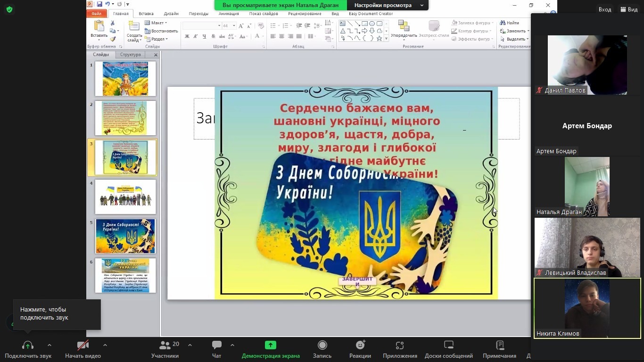The width and height of the screenshot is (644, 362).
Task: Select the oval shape in shapes gallery
Action: (x=372, y=24)
